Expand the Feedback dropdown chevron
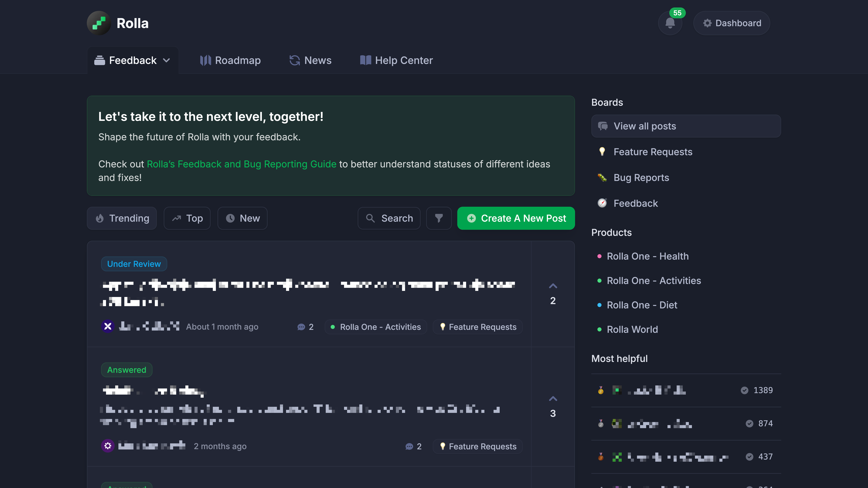The height and width of the screenshot is (488, 868). coord(166,60)
